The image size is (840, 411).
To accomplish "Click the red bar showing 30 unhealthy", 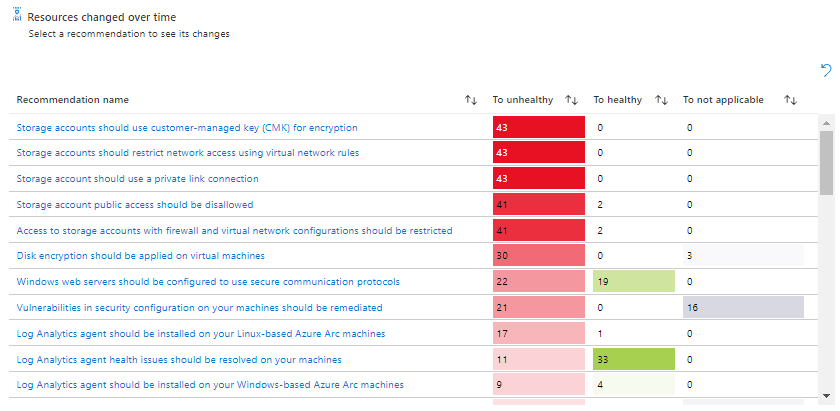I will (x=538, y=256).
